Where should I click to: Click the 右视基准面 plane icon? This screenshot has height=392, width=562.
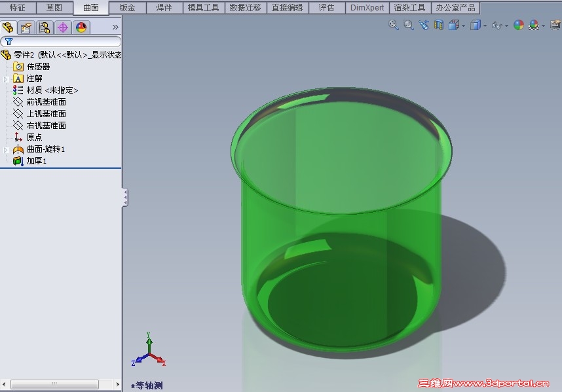tap(18, 126)
